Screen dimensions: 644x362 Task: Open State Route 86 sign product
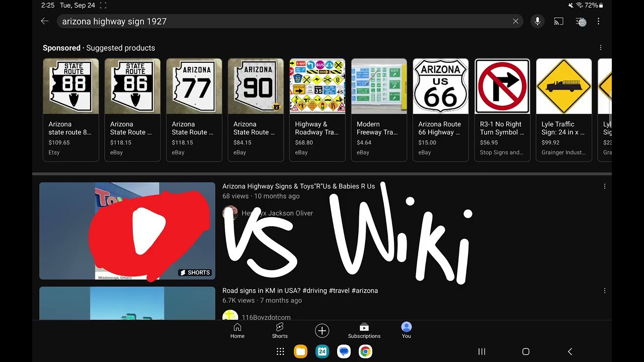pos(132,110)
